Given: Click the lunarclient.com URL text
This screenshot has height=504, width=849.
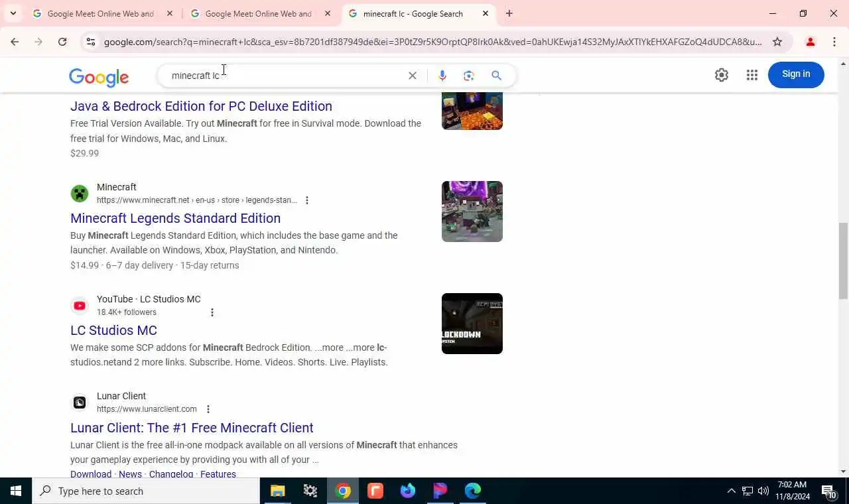Looking at the screenshot, I should (x=147, y=409).
